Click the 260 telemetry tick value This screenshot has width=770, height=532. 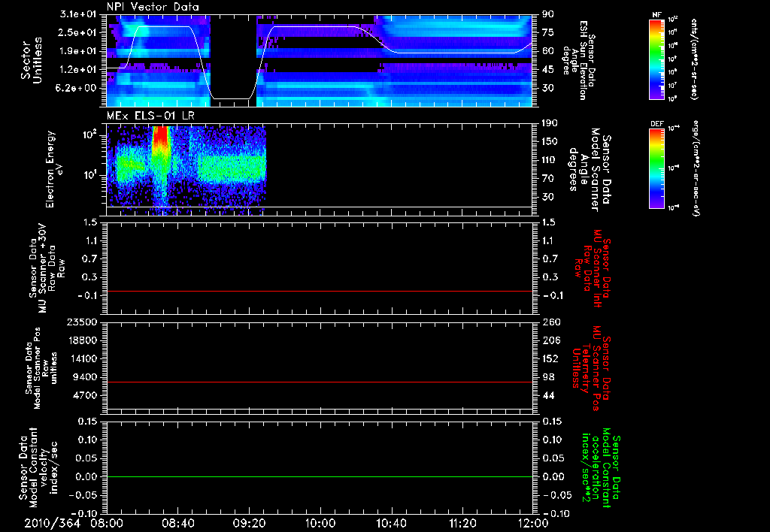click(550, 322)
